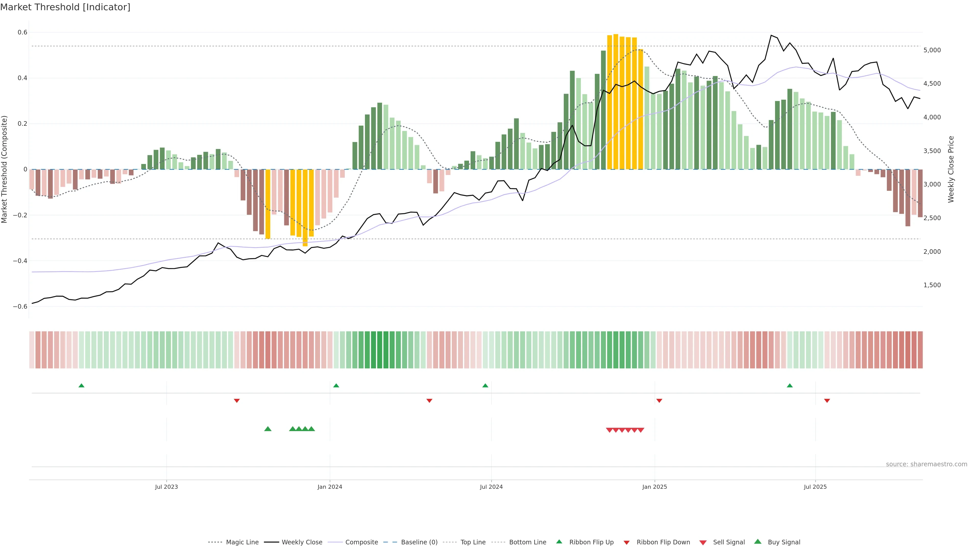Image resolution: width=980 pixels, height=551 pixels.
Task: Toggle the Top Line legend entry
Action: tap(473, 542)
